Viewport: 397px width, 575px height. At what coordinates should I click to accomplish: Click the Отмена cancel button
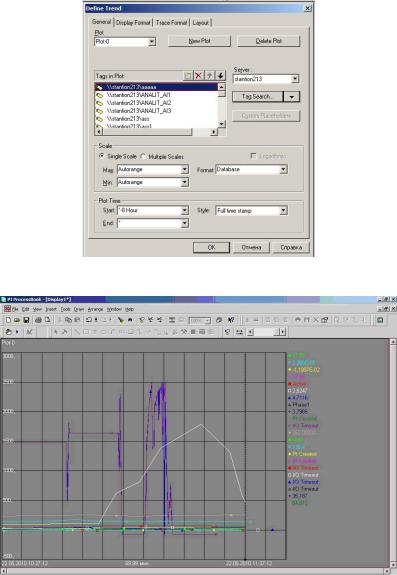(x=251, y=248)
